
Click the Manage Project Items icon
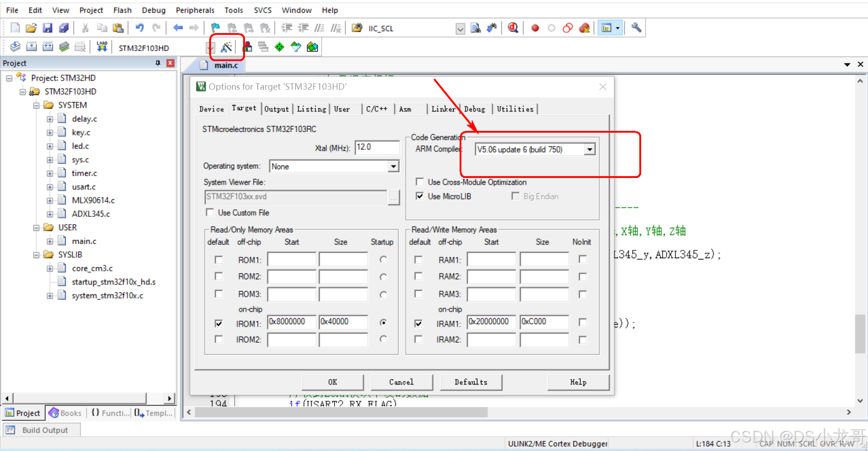(x=248, y=47)
